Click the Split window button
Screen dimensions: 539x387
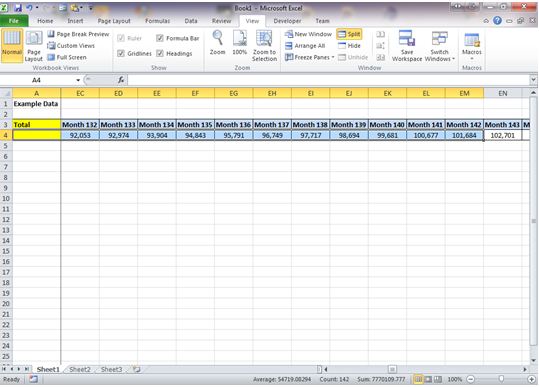point(349,34)
